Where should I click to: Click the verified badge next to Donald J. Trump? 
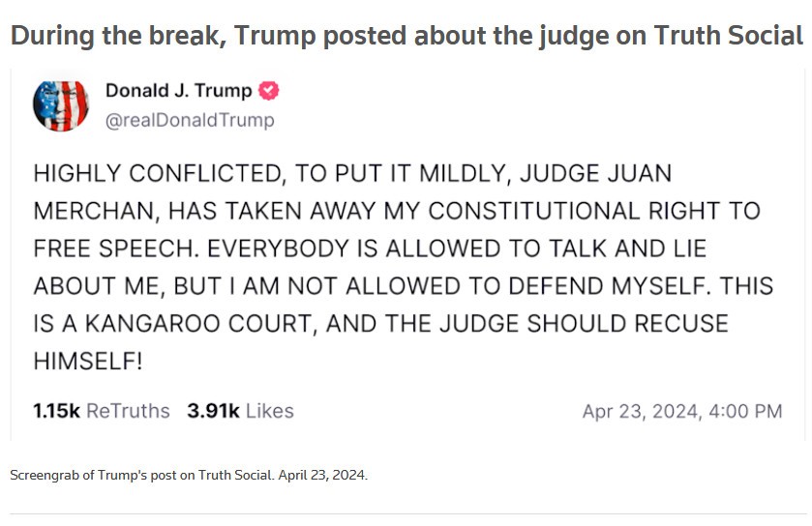click(x=268, y=91)
